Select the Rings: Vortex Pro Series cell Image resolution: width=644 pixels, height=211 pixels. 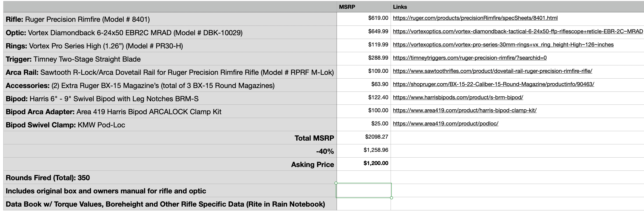(170, 46)
